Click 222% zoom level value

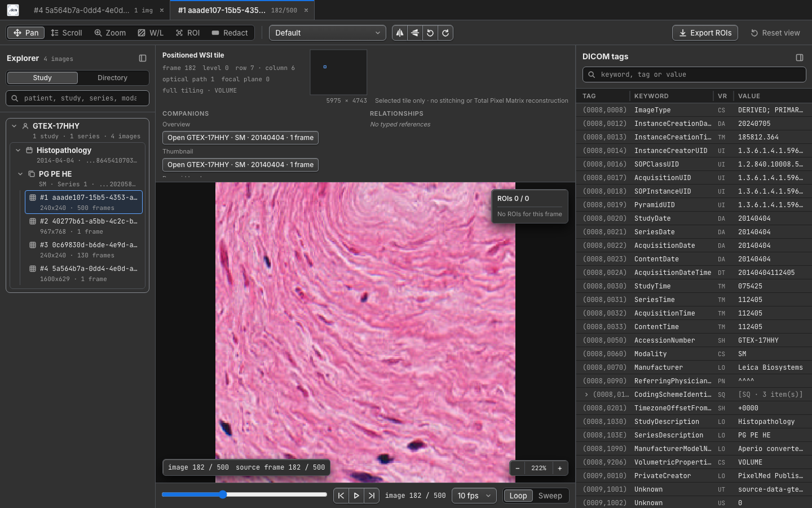(539, 468)
